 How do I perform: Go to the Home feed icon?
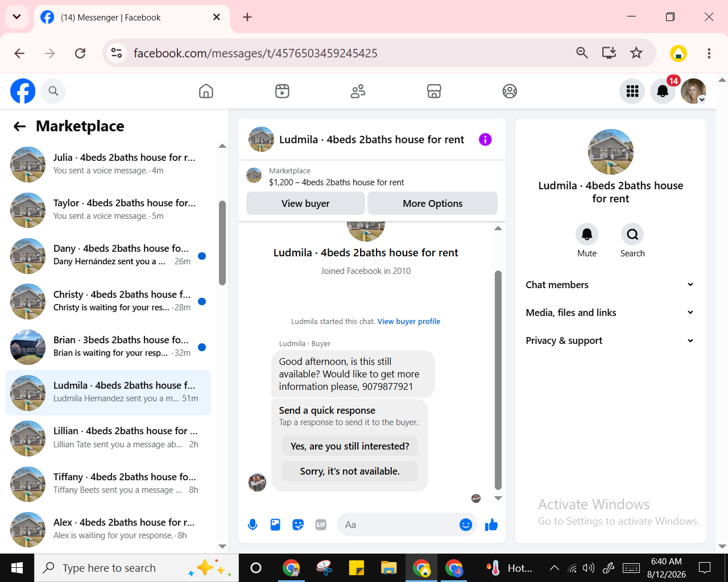206,91
